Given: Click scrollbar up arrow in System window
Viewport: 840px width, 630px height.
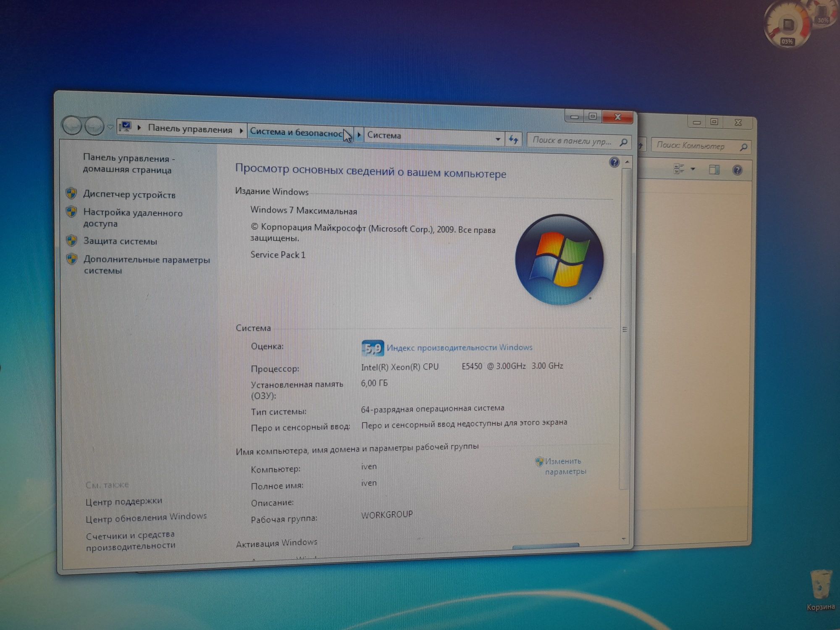Looking at the screenshot, I should (627, 162).
